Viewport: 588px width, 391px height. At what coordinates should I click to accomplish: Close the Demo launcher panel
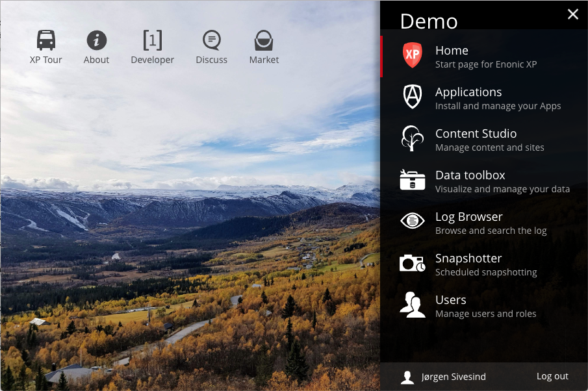(572, 14)
